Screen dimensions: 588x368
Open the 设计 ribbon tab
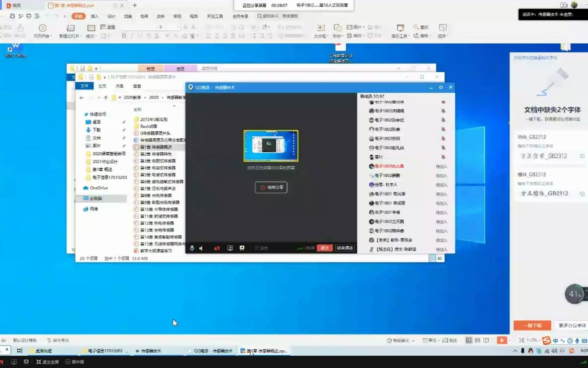(x=111, y=16)
